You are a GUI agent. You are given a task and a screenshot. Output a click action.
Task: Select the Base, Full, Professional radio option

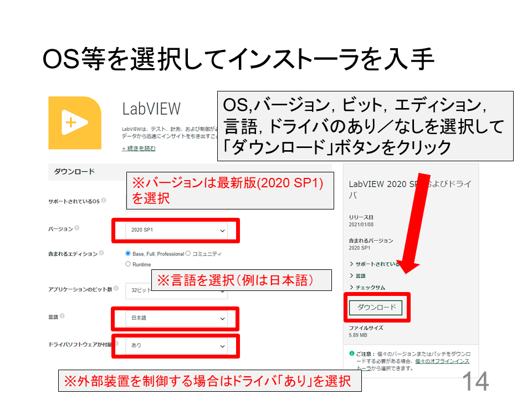point(128,253)
